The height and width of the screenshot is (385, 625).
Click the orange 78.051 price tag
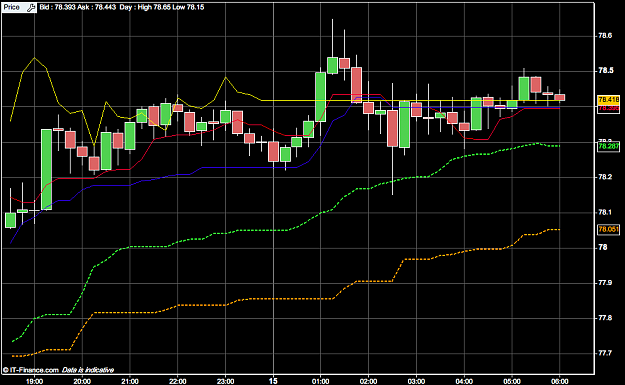point(609,229)
